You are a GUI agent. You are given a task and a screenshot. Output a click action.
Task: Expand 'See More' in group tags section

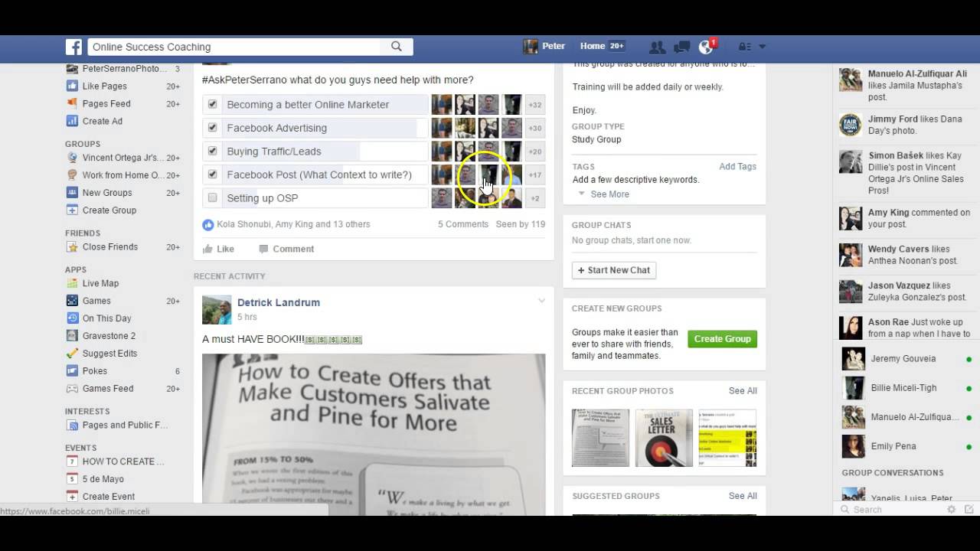coord(609,194)
